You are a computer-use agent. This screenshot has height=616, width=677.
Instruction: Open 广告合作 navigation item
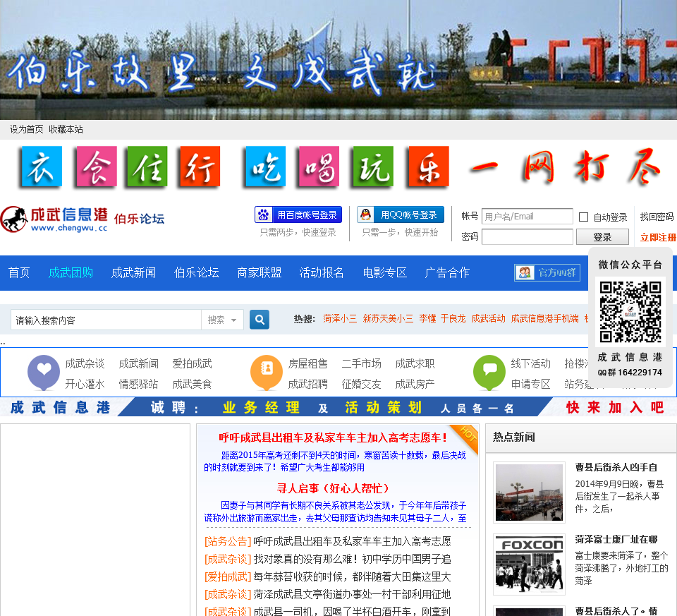(447, 272)
